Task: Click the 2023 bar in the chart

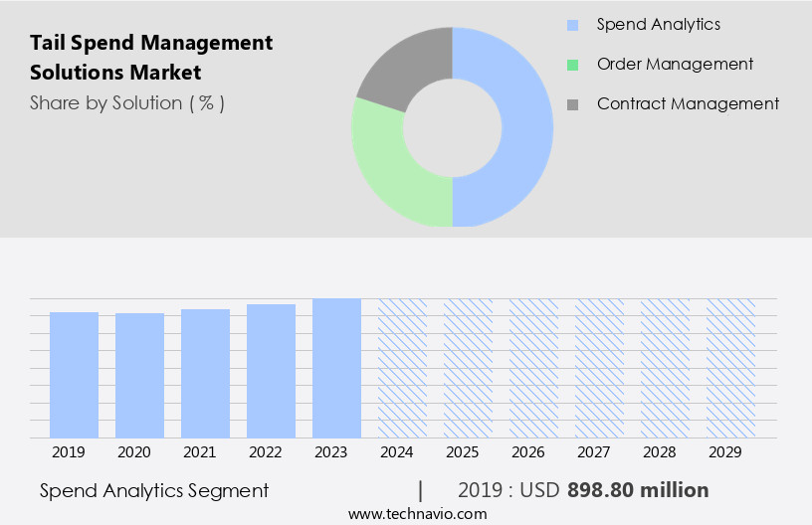Action: [336, 368]
